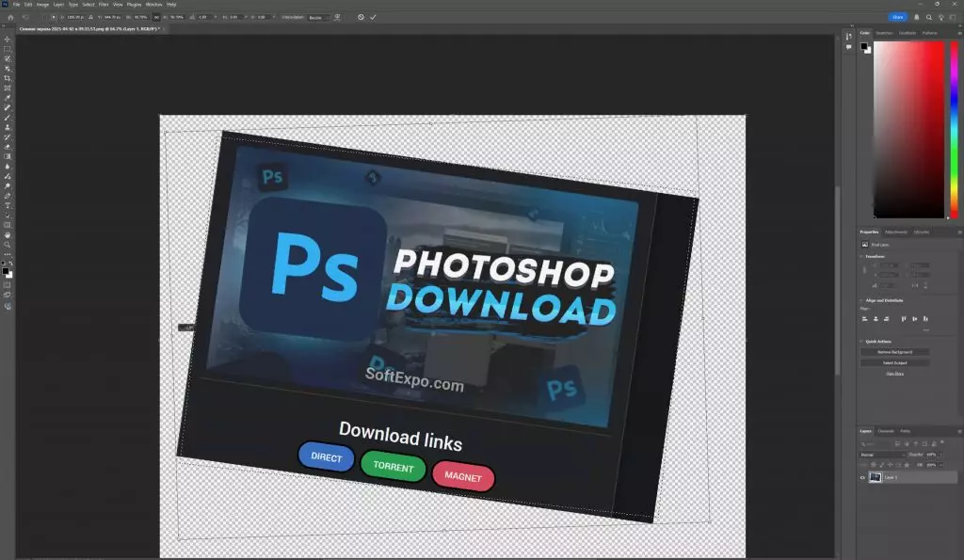Click the Home icon in options bar
This screenshot has height=560, width=964.
[10, 17]
